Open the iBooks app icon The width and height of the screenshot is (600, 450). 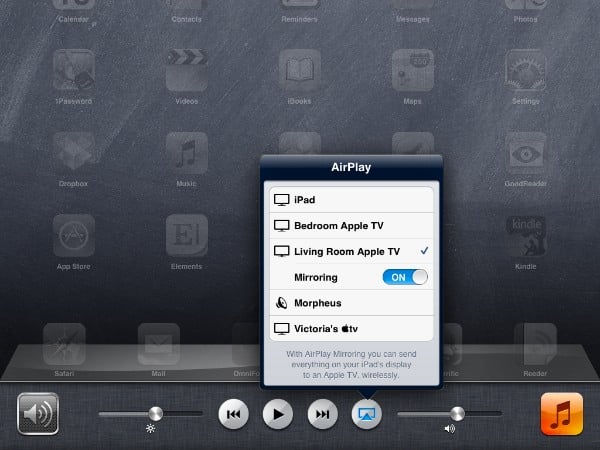click(x=300, y=70)
